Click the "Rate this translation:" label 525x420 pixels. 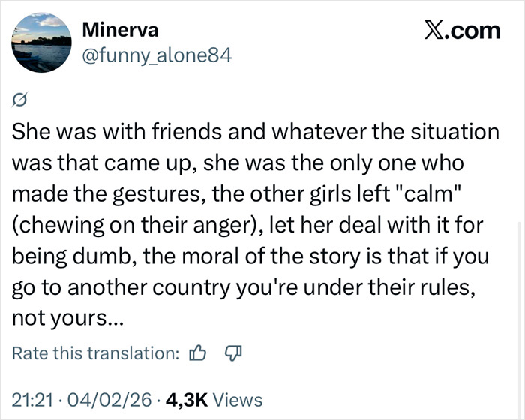[96, 353]
